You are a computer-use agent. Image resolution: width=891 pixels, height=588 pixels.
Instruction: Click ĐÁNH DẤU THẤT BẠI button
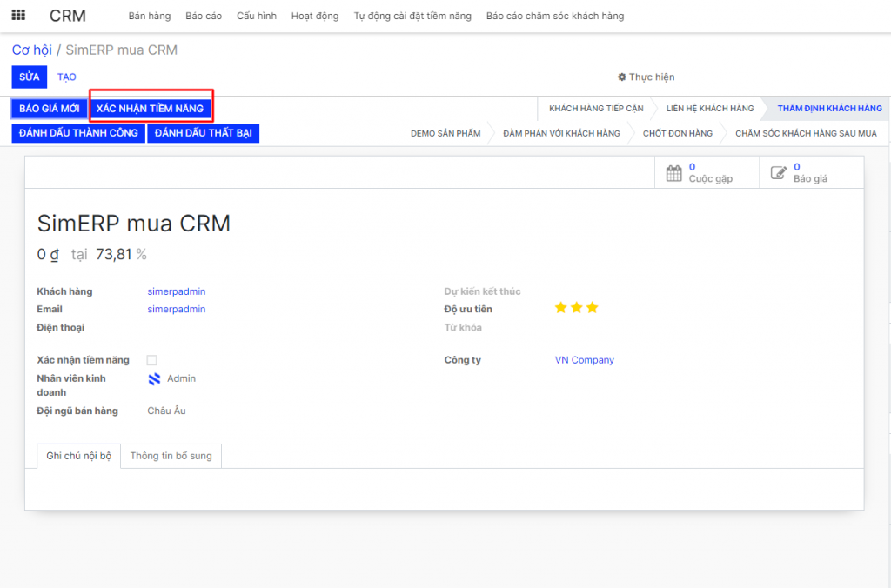204,133
